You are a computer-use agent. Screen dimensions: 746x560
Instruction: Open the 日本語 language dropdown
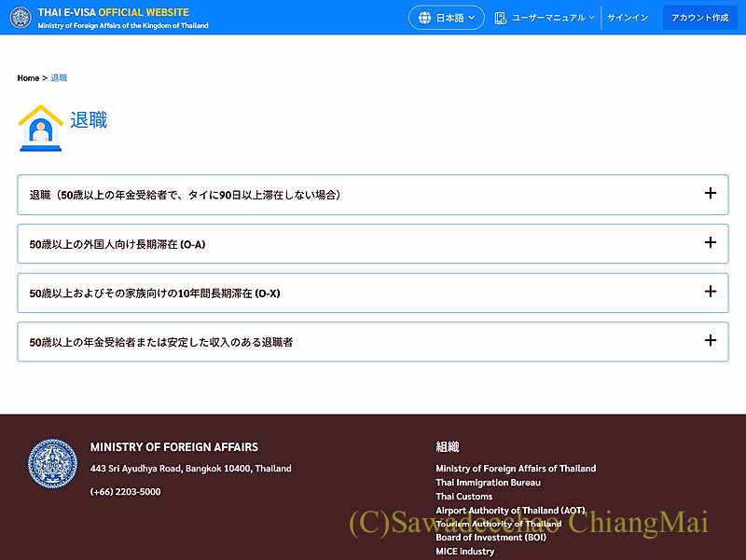click(447, 18)
